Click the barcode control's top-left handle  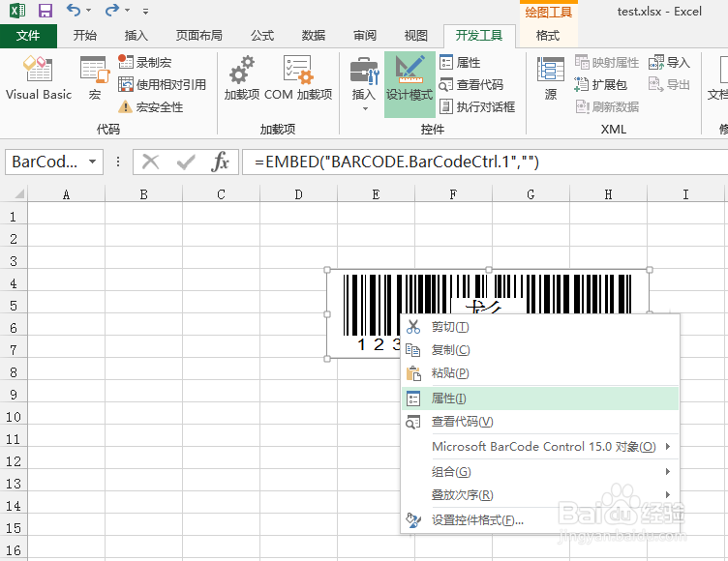[327, 270]
